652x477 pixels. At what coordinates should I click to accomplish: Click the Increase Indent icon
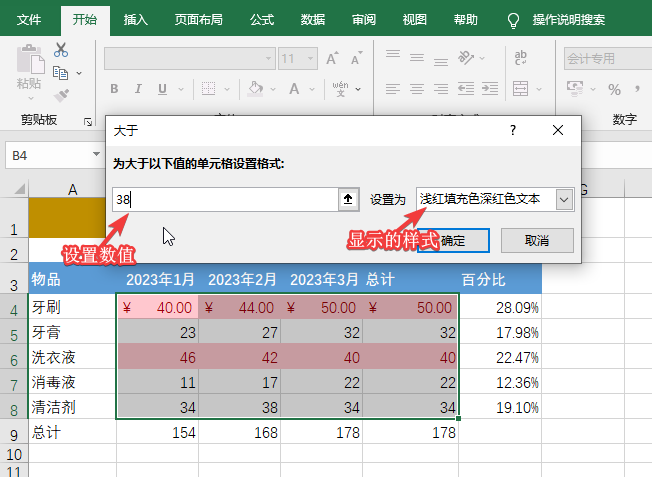490,89
